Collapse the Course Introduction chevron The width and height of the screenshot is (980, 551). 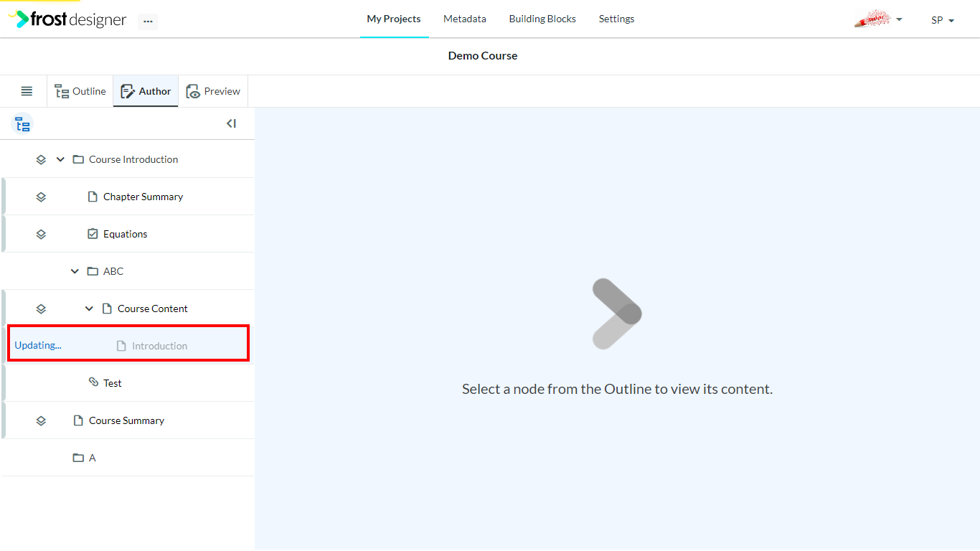click(x=60, y=159)
